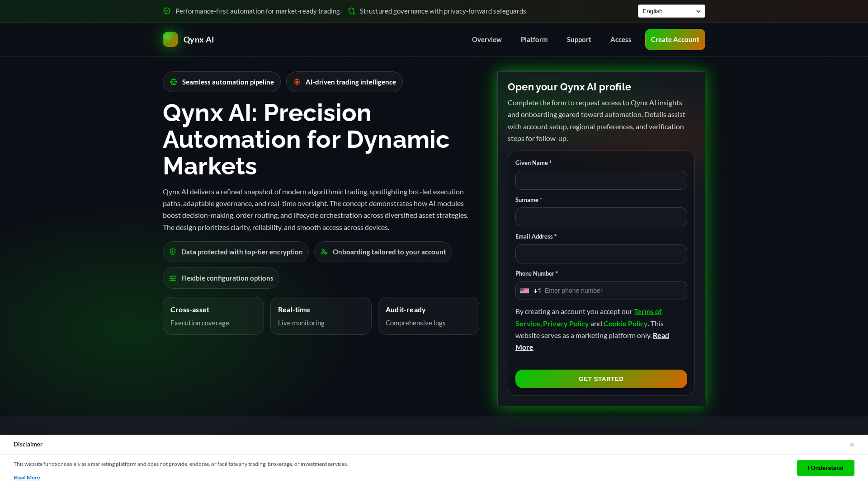The width and height of the screenshot is (868, 488).
Task: Click the I Understand button
Action: click(x=826, y=468)
